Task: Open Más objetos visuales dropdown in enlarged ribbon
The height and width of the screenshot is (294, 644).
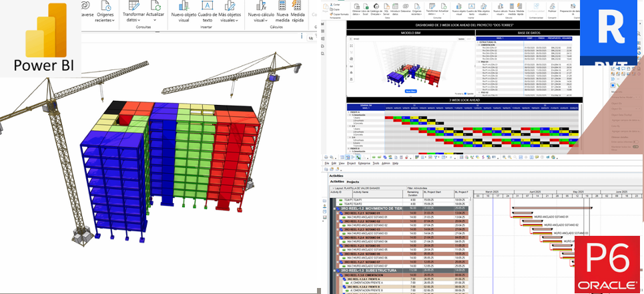Action: [230, 11]
